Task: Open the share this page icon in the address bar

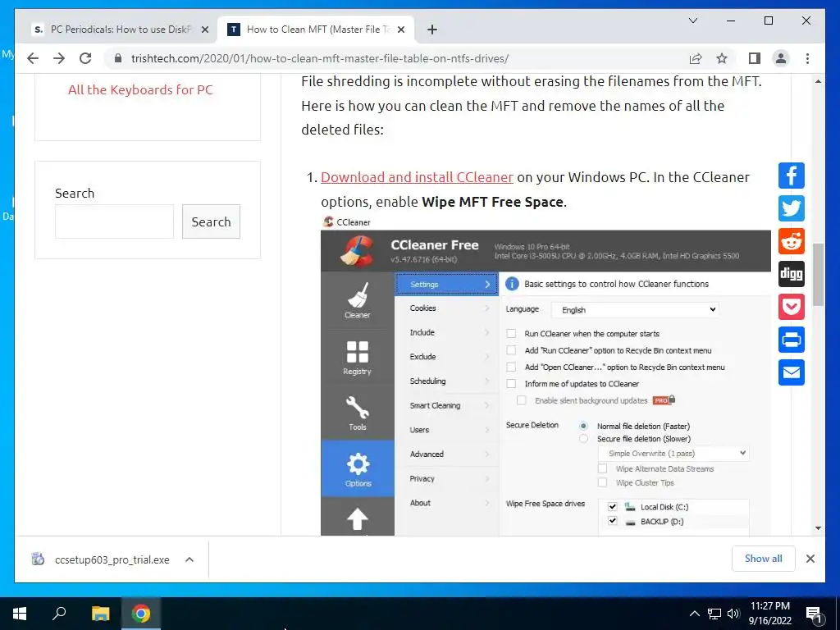Action: coord(696,58)
